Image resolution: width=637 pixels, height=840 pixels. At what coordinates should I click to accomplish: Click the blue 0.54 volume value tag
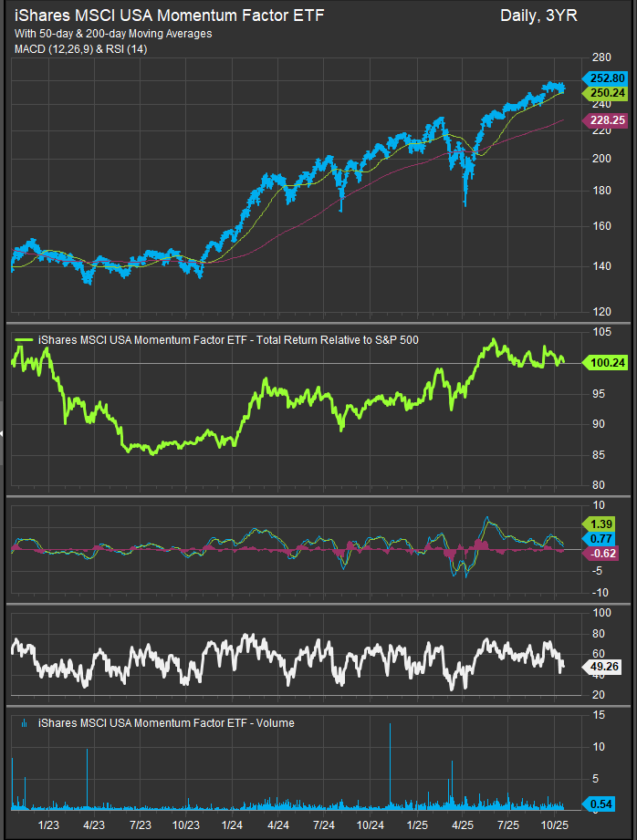click(600, 804)
